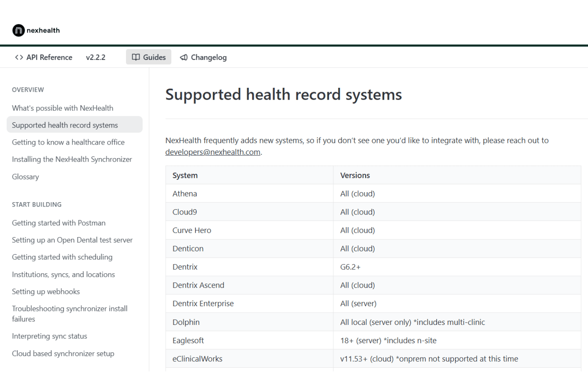Click the "Supported health record systems" page heading
Image resolution: width=588 pixels, height=392 pixels.
click(284, 95)
